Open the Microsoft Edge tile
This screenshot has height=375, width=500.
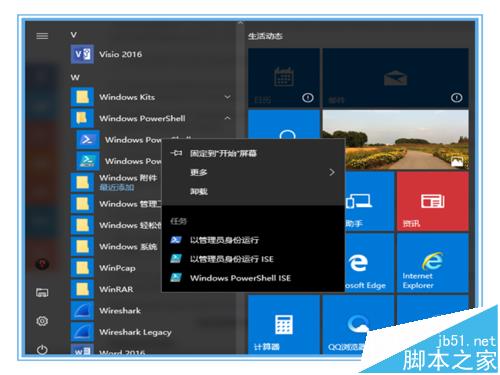[370, 263]
